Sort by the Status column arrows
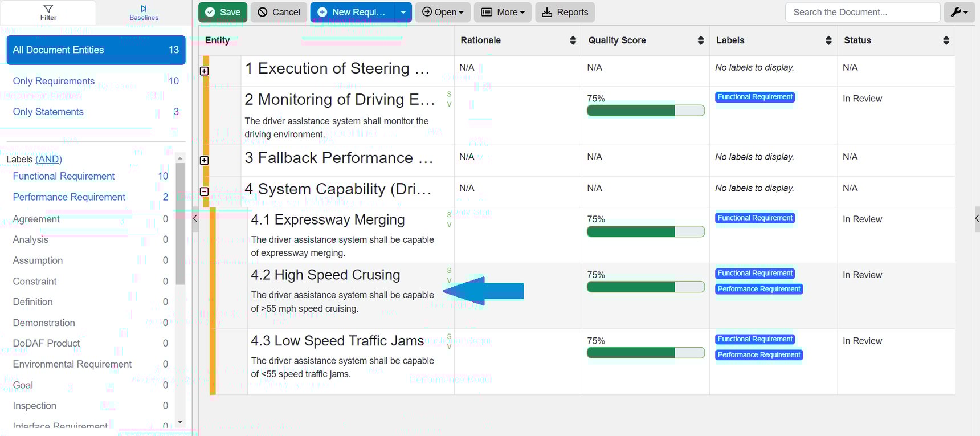 946,40
